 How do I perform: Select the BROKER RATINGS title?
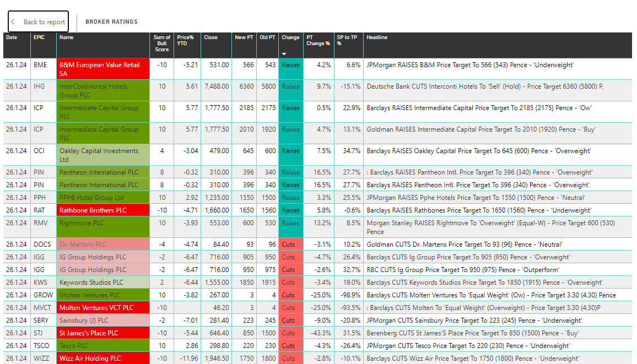coord(111,21)
